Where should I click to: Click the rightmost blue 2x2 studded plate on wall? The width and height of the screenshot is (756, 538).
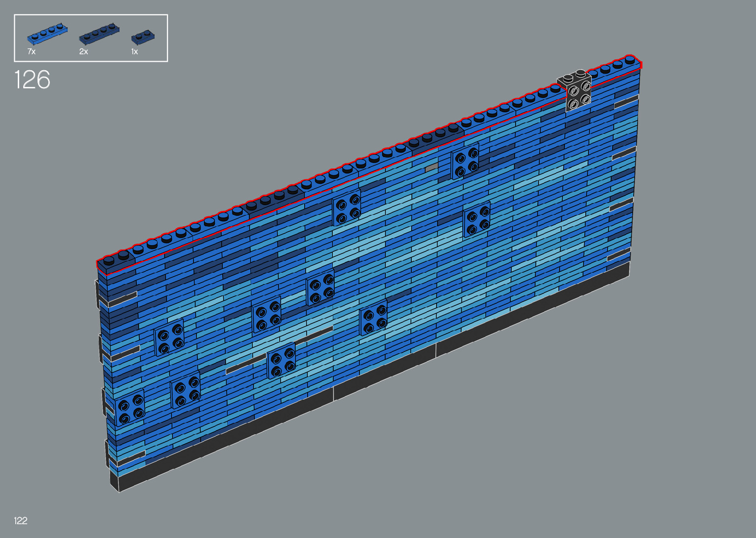click(477, 219)
